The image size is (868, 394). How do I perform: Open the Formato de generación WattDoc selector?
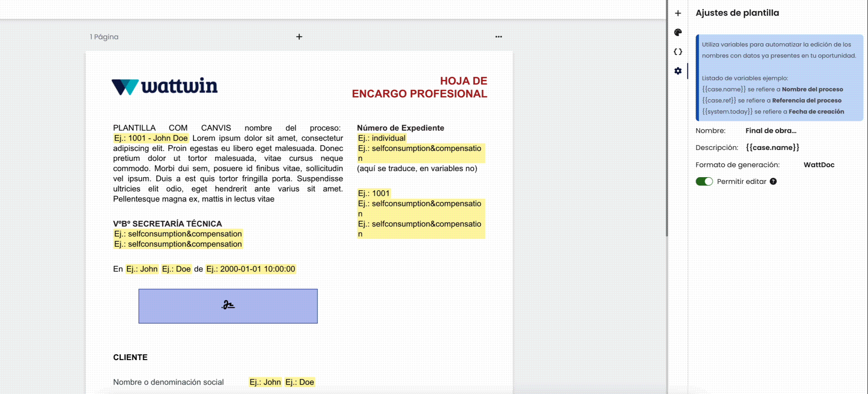(819, 165)
